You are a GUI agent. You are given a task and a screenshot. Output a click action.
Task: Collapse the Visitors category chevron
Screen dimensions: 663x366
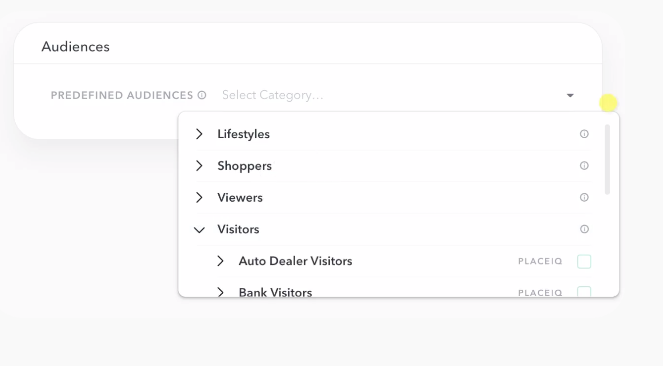point(199,229)
